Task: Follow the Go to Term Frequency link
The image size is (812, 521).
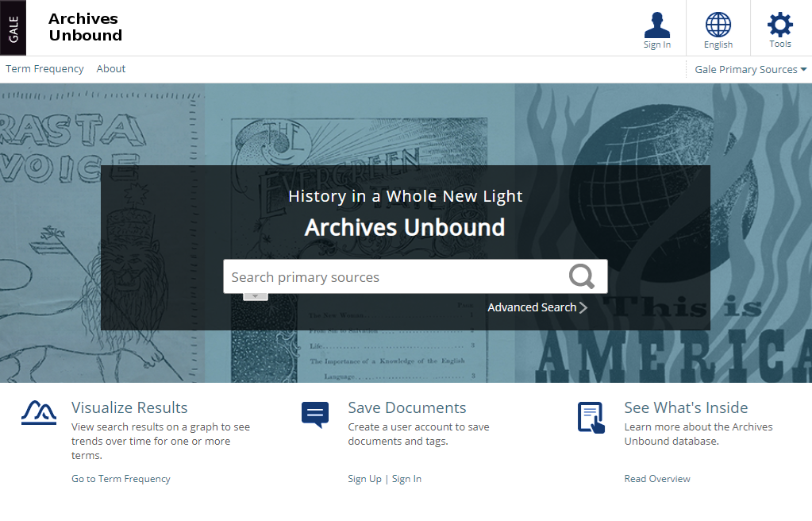Action: [x=121, y=479]
